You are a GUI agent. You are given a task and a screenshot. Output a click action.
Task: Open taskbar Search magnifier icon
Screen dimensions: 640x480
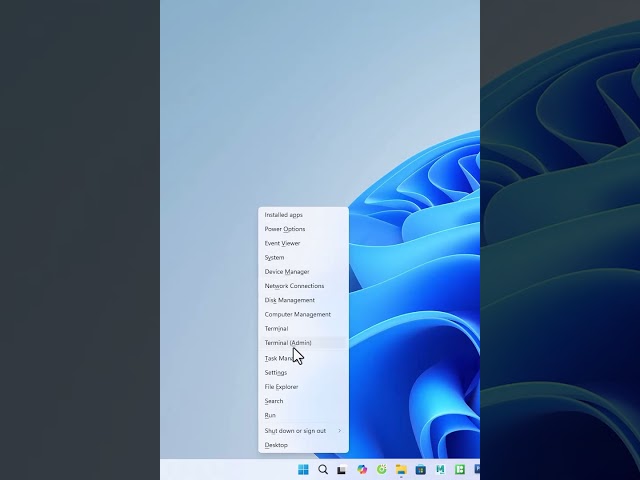point(323,469)
